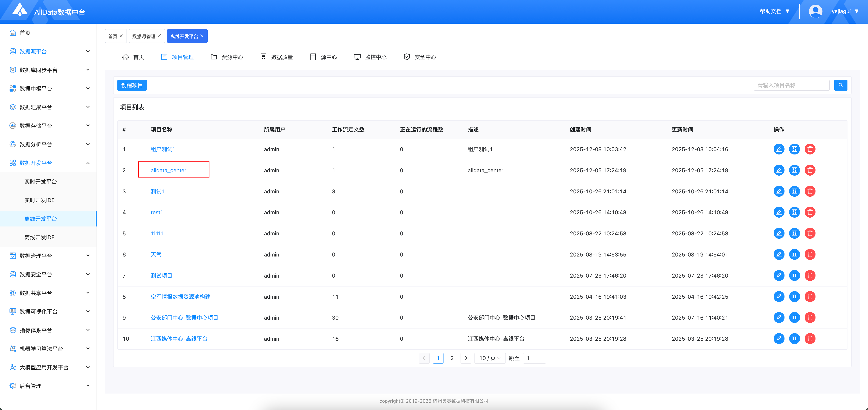Click the user avatar icon in header
The image size is (868, 410).
[x=815, y=11]
